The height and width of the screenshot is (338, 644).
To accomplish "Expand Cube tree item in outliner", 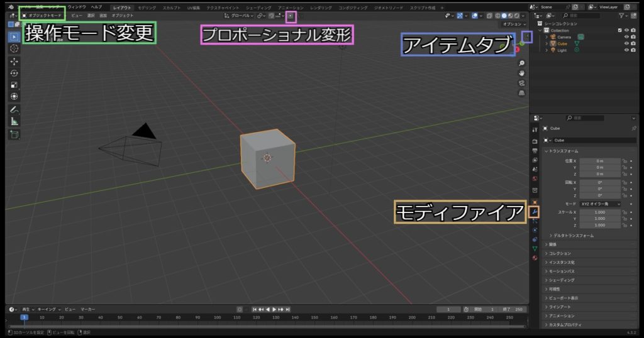I will pyautogui.click(x=547, y=43).
